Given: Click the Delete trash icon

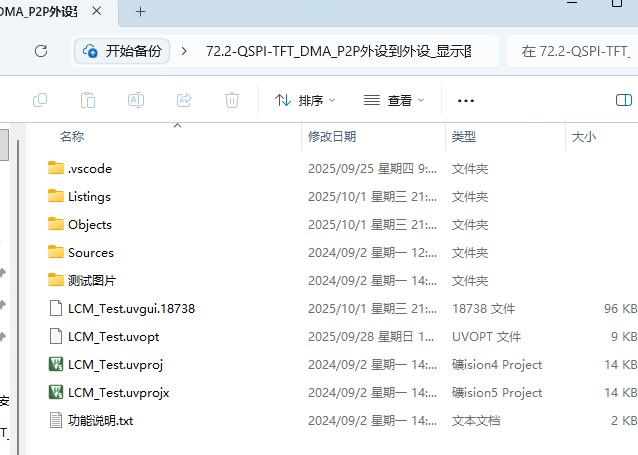Looking at the screenshot, I should click(x=232, y=100).
